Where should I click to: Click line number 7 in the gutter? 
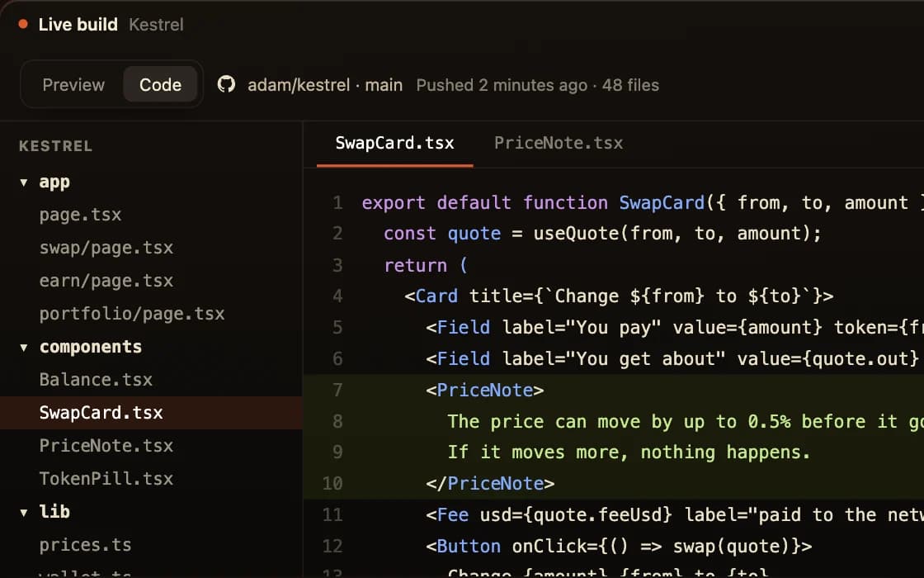337,390
